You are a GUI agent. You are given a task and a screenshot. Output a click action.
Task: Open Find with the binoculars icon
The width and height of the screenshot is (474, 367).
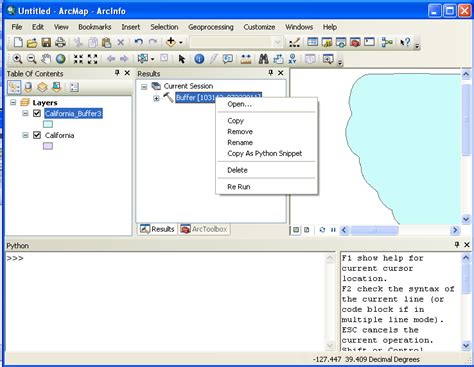[x=264, y=59]
